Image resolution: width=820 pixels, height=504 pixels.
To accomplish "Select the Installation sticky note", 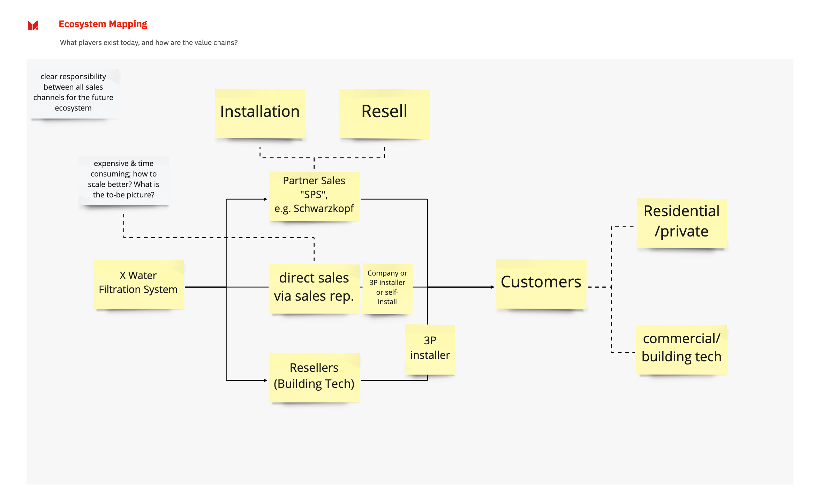I will (260, 113).
